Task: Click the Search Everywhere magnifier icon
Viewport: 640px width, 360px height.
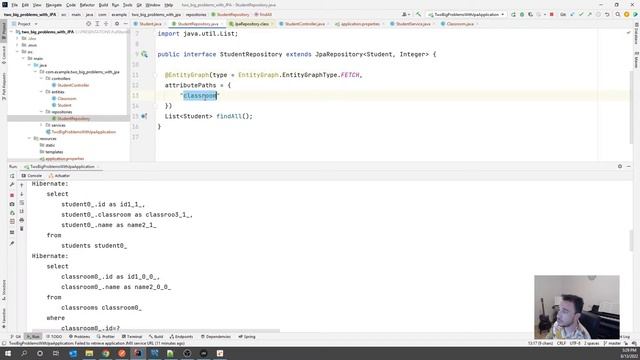Action: [x=618, y=14]
